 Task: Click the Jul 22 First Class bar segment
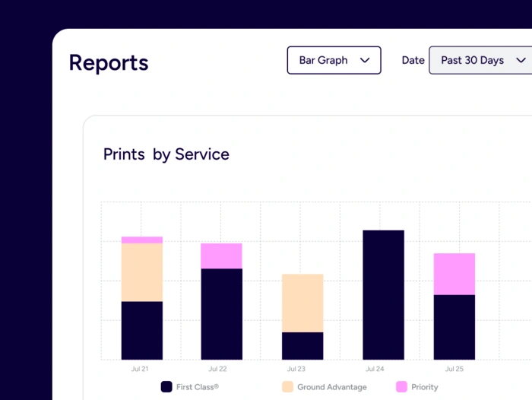click(221, 314)
